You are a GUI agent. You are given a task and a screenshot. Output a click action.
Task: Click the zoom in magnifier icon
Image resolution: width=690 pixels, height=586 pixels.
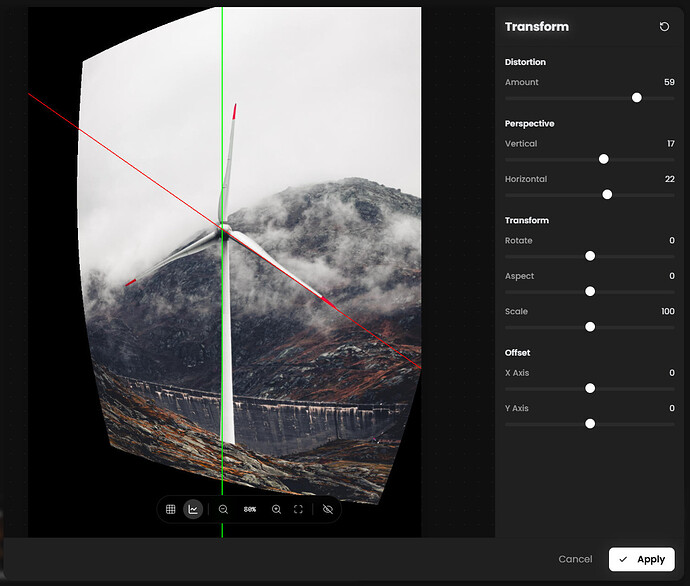coord(277,509)
